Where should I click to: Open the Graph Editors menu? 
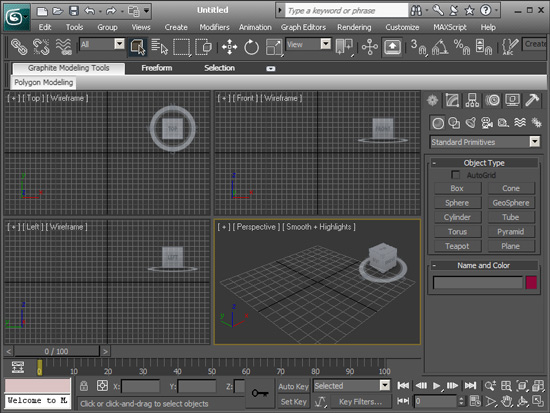pos(303,27)
